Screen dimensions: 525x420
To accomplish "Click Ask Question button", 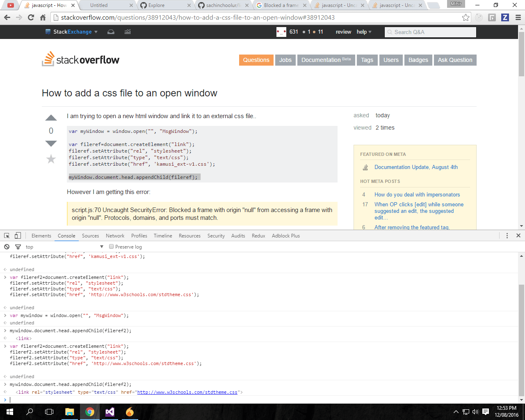I will 455,60.
